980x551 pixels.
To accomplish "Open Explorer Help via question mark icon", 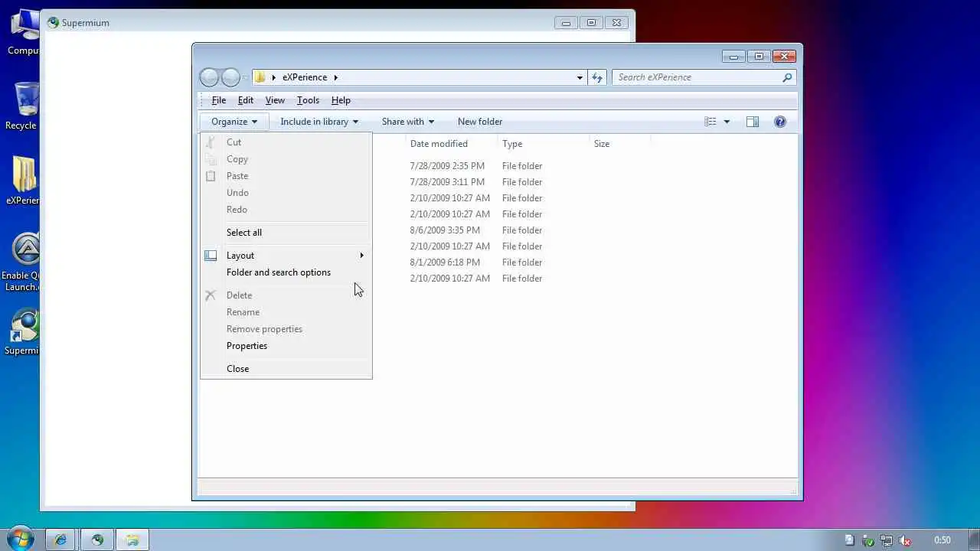I will [x=780, y=122].
